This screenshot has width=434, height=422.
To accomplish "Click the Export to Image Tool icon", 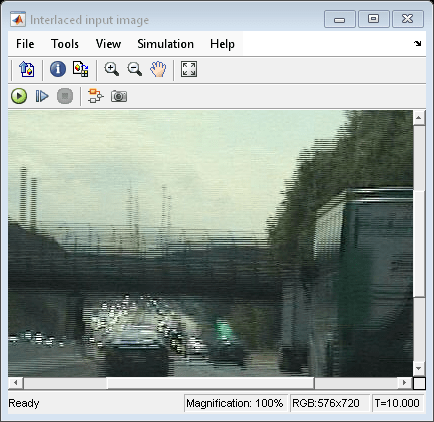I will tap(27, 69).
